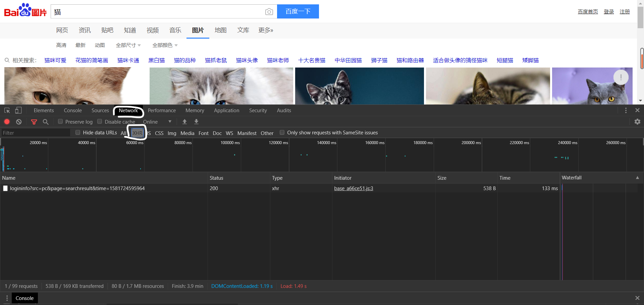
Task: Open the gray cat thumbnail with yellow eyes
Action: [x=592, y=86]
